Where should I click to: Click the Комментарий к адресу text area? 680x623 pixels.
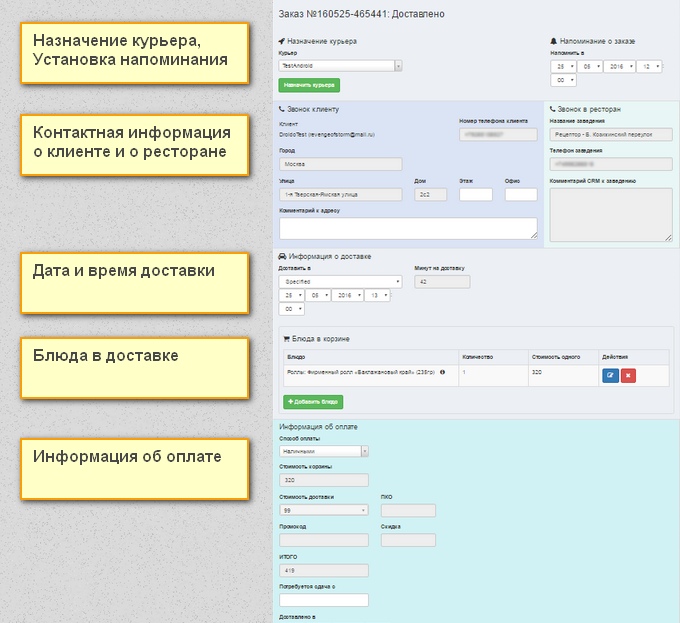tap(408, 228)
